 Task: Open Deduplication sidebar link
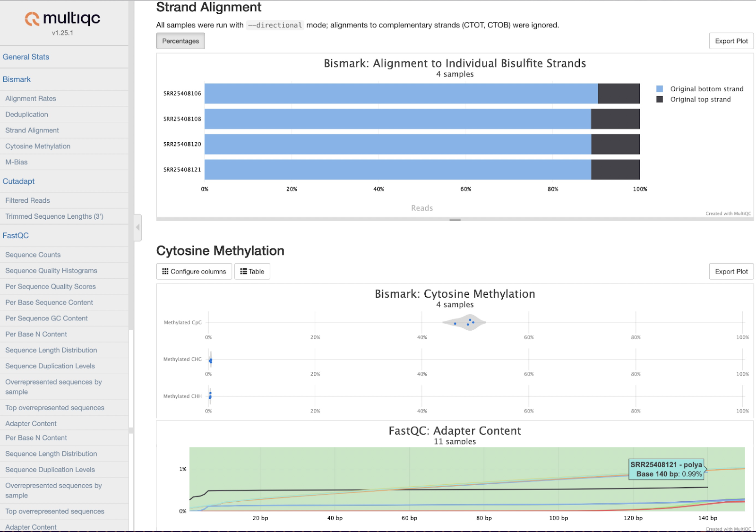click(26, 114)
